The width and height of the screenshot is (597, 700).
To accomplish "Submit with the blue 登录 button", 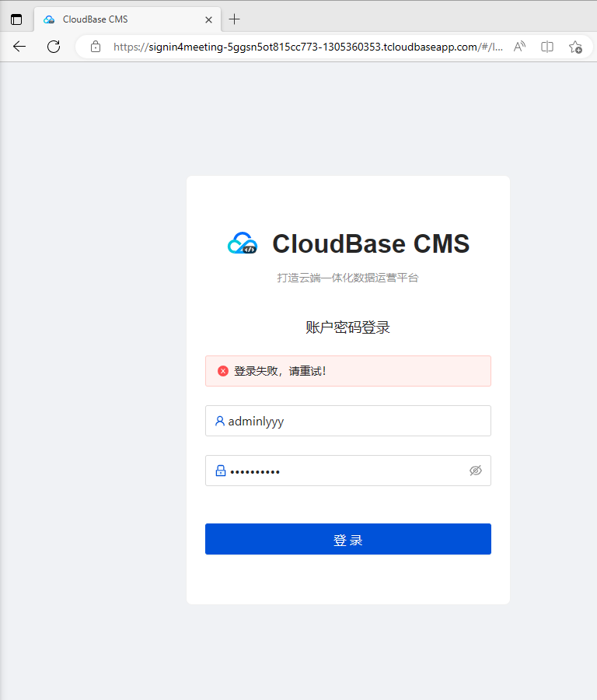I will click(348, 539).
